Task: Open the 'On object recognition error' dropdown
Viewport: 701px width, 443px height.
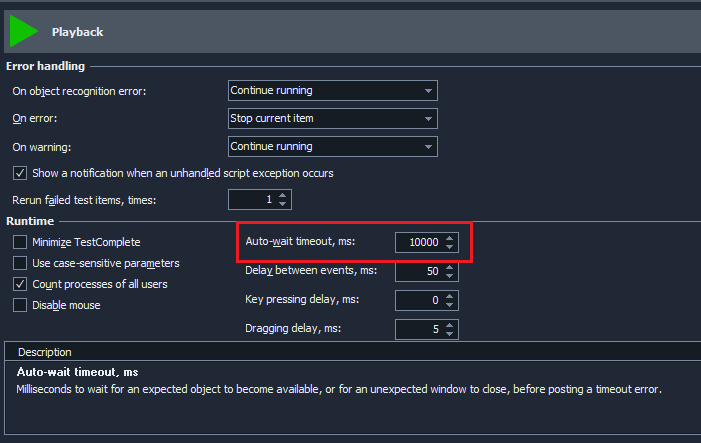Action: click(332, 91)
